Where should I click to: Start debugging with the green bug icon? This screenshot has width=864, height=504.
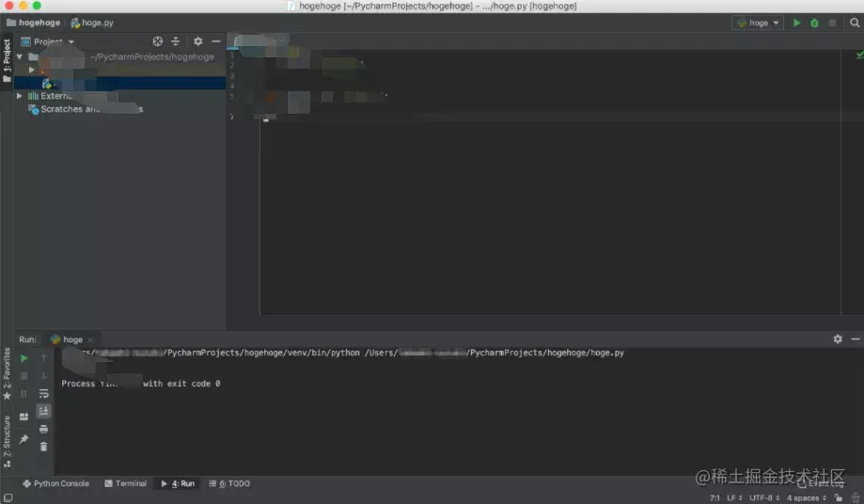click(x=814, y=23)
